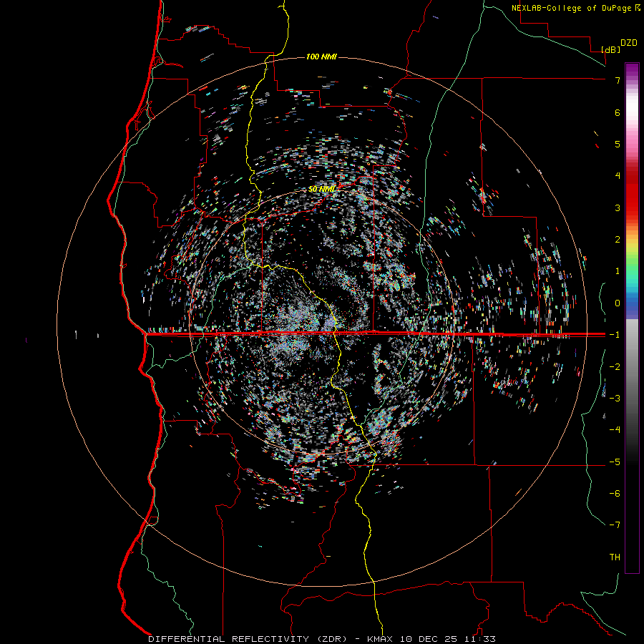Click the scale value "-6"
Viewport: 644px width, 644px height.
615,494
